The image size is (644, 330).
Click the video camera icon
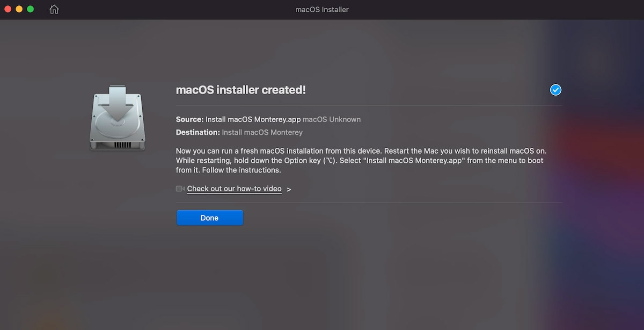pyautogui.click(x=180, y=189)
